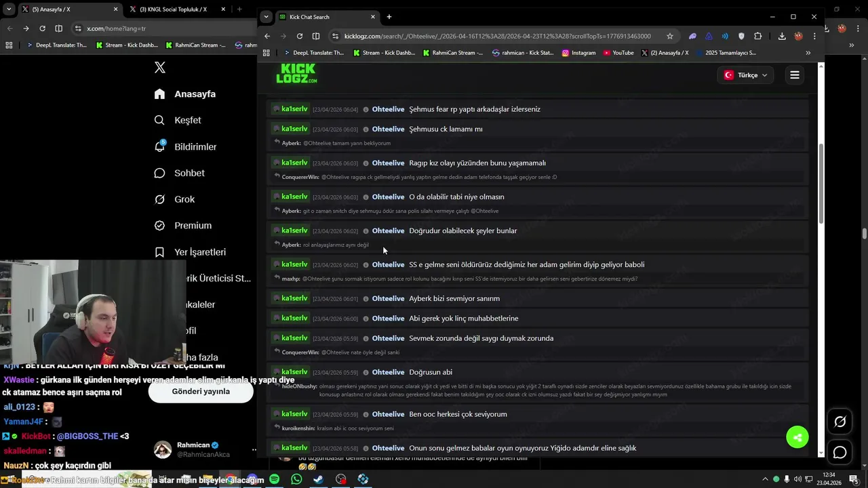Click the green share floating button
The height and width of the screenshot is (488, 868).
(797, 437)
